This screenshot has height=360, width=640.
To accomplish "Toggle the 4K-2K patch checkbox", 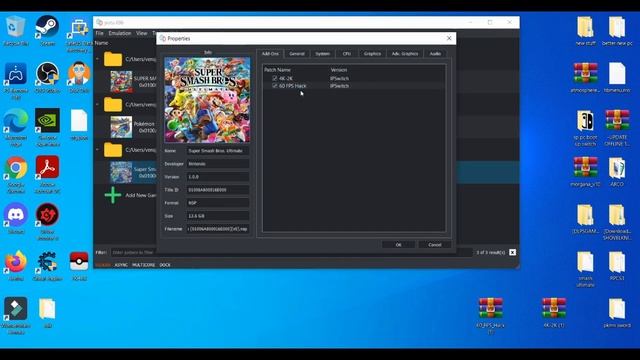I will coord(275,78).
